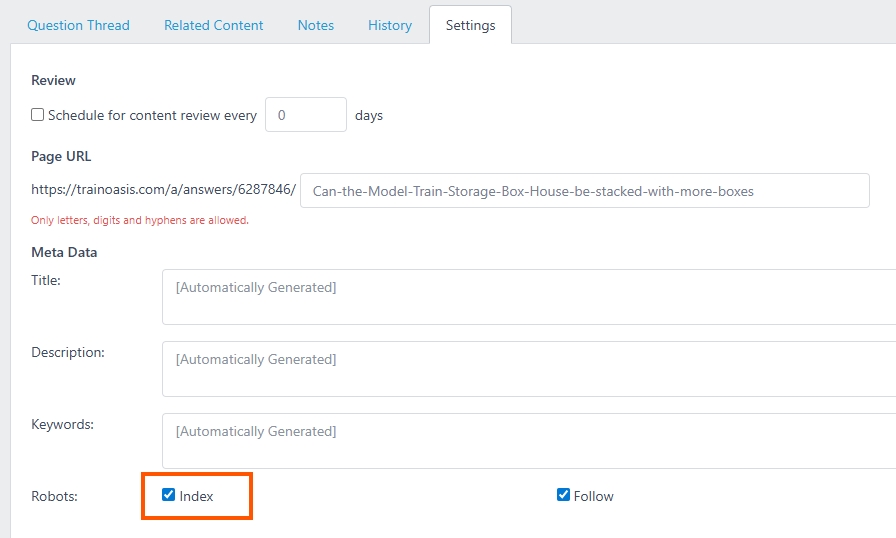
Task: Toggle the Follow robots checkbox
Action: click(564, 495)
